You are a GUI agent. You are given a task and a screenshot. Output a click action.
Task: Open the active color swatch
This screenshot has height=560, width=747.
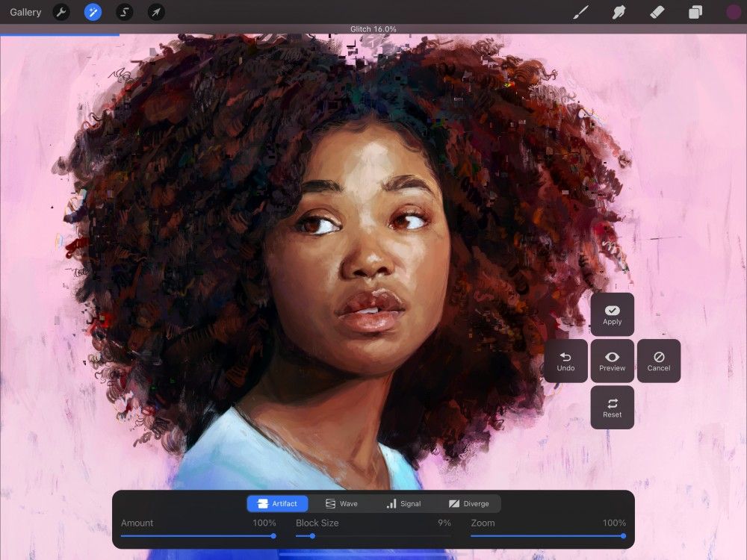[733, 12]
